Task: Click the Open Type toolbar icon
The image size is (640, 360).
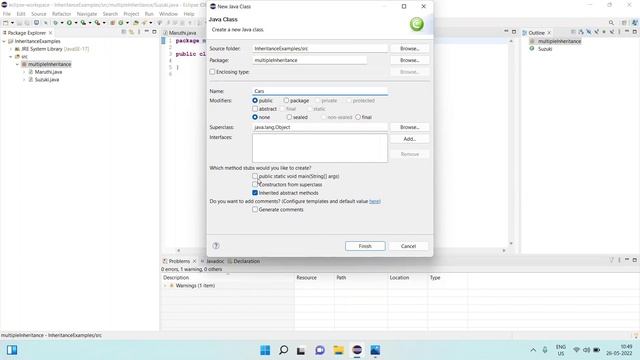Action: tap(136, 23)
